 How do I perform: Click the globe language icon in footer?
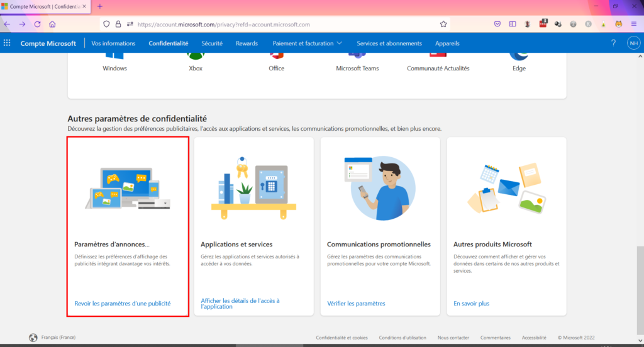point(33,338)
